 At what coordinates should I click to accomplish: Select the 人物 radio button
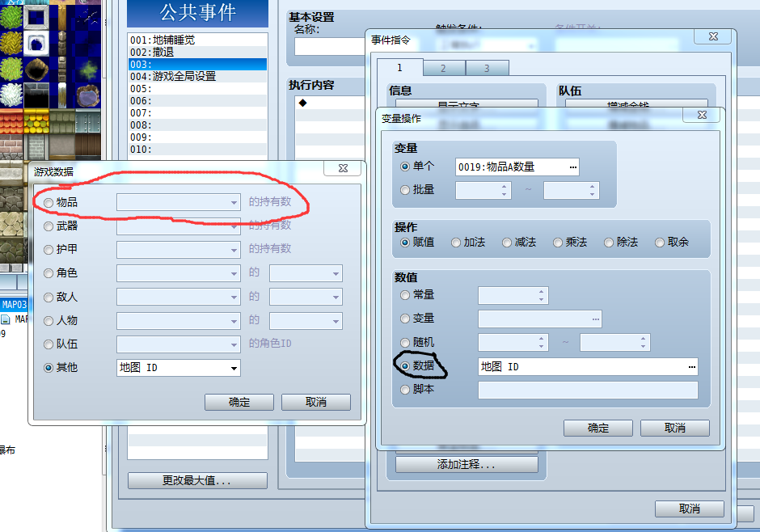point(49,321)
